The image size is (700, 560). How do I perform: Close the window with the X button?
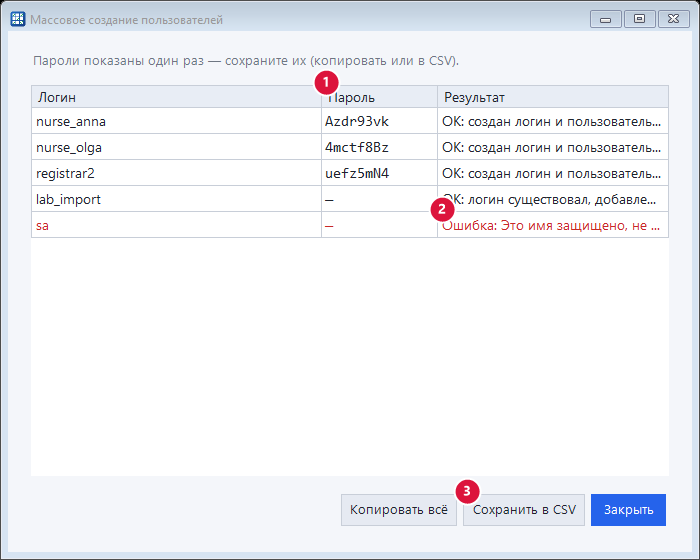(x=674, y=19)
